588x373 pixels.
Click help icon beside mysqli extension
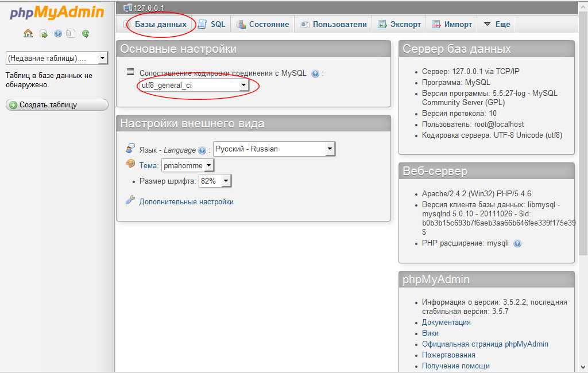[517, 244]
